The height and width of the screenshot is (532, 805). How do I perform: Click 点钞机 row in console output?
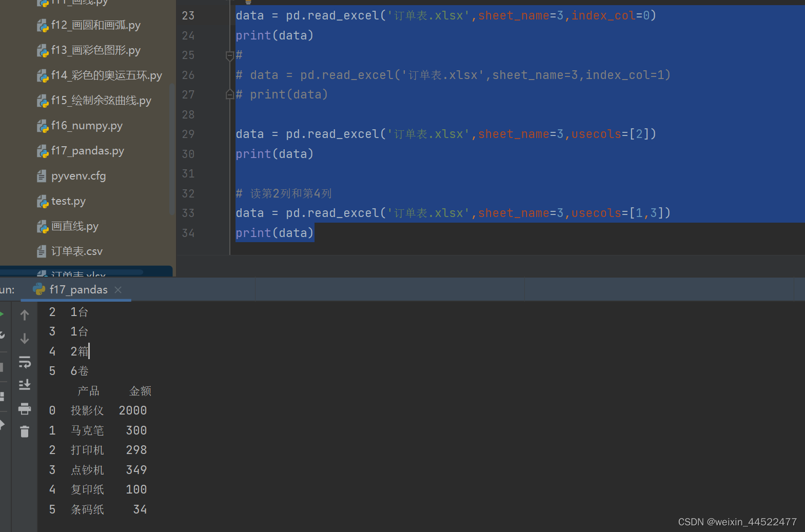tap(98, 470)
